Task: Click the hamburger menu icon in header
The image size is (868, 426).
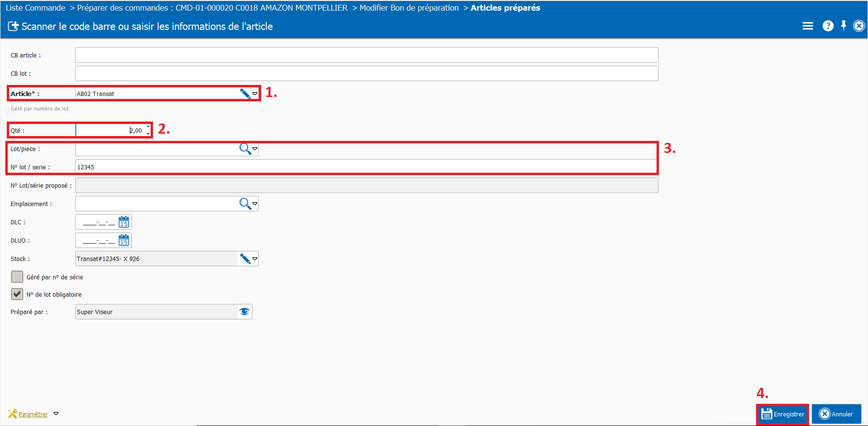Action: (x=808, y=26)
